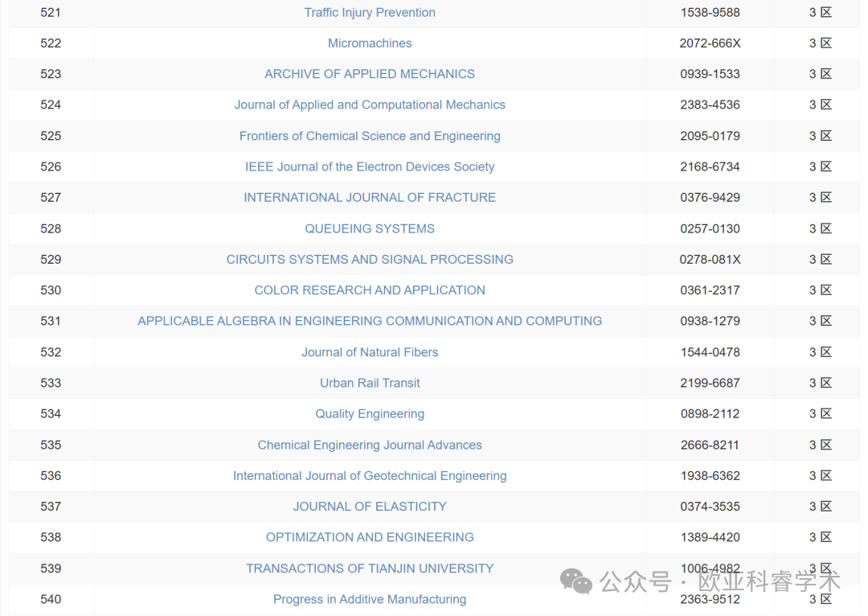Open the Journal of Natural Fibers link
868x616 pixels.
[370, 351]
